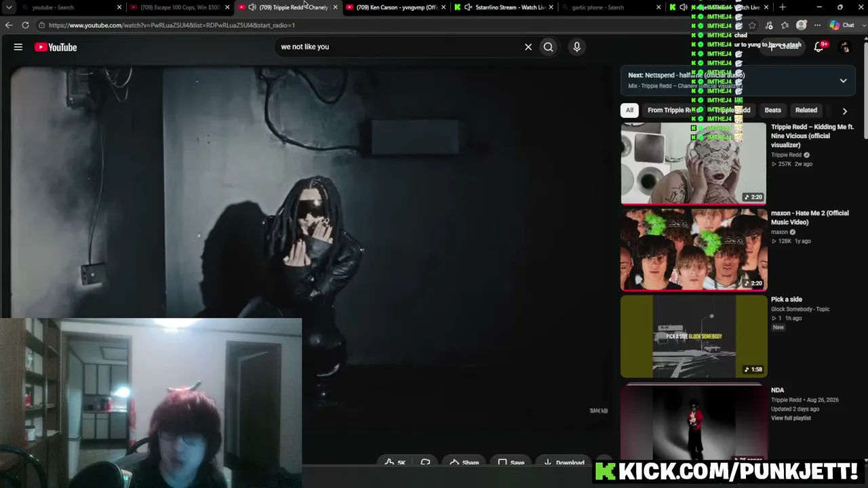This screenshot has height=488, width=868.
Task: Visit the maxon channel name
Action: (x=780, y=232)
